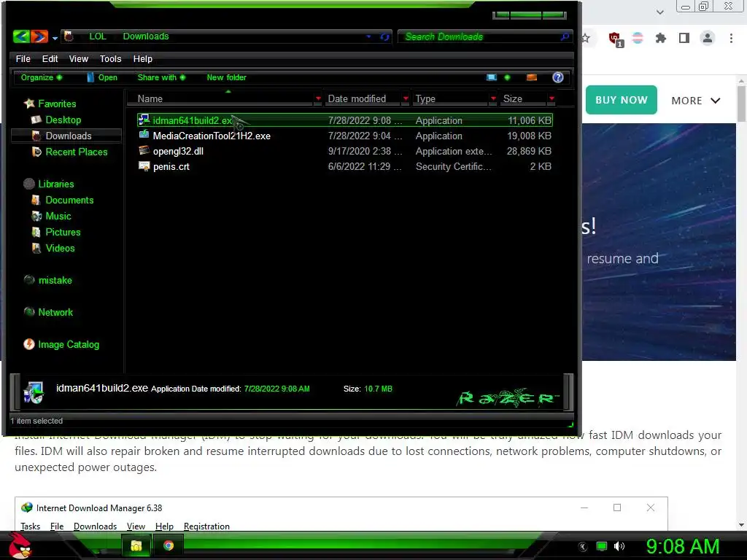Open the Documents library
This screenshot has height=560, width=747.
pos(69,200)
